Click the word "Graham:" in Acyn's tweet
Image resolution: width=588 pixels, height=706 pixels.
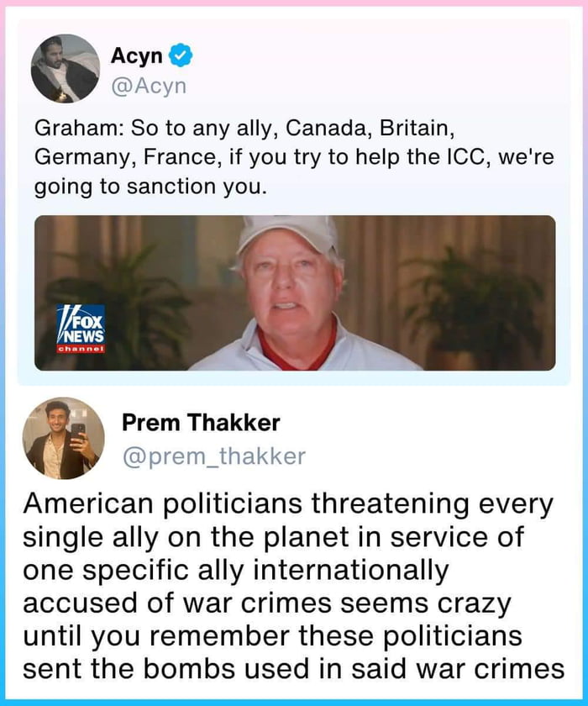pyautogui.click(x=72, y=130)
